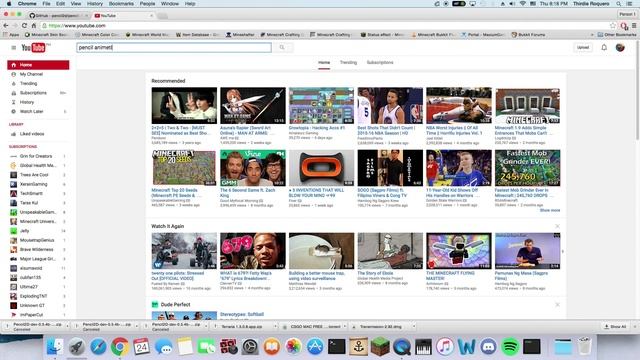Screen dimensions: 640x360
Task: Click Show All downloads
Action: [x=615, y=327]
